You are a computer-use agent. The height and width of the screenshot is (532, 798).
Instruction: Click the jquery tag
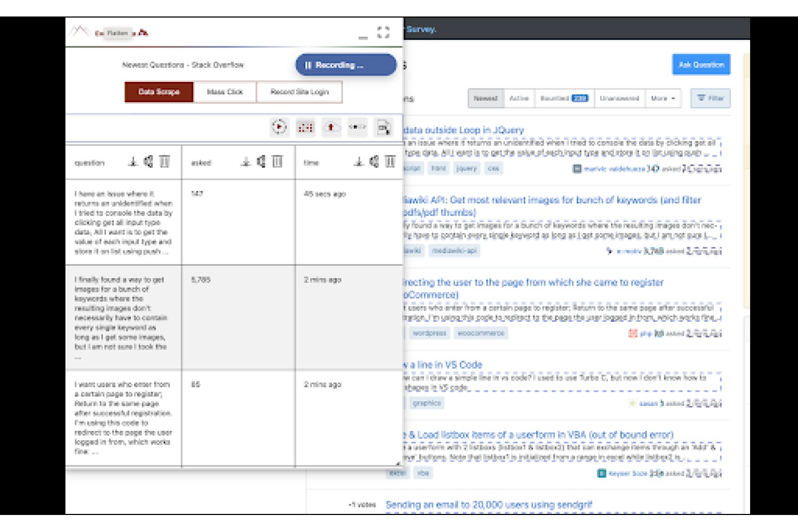point(467,169)
